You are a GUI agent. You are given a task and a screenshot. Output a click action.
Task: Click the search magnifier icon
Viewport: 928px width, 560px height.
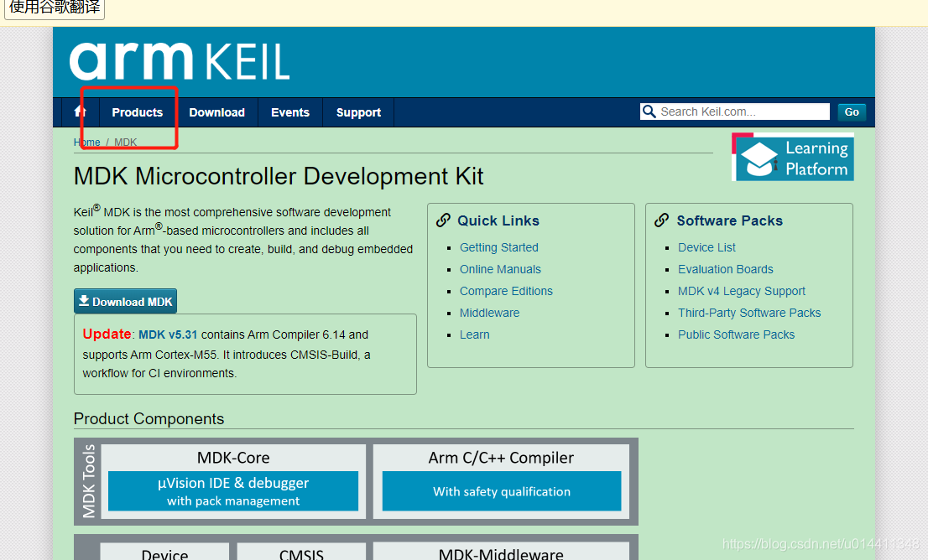coord(649,111)
